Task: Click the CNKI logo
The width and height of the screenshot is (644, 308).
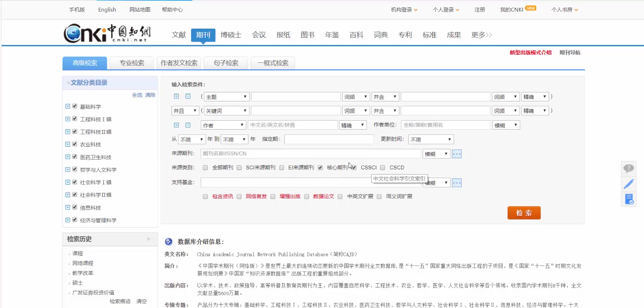Action: click(107, 33)
